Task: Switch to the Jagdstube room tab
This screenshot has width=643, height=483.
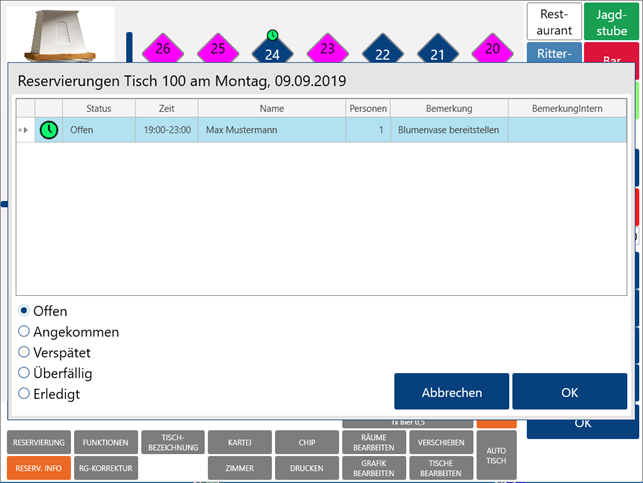Action: 612,21
